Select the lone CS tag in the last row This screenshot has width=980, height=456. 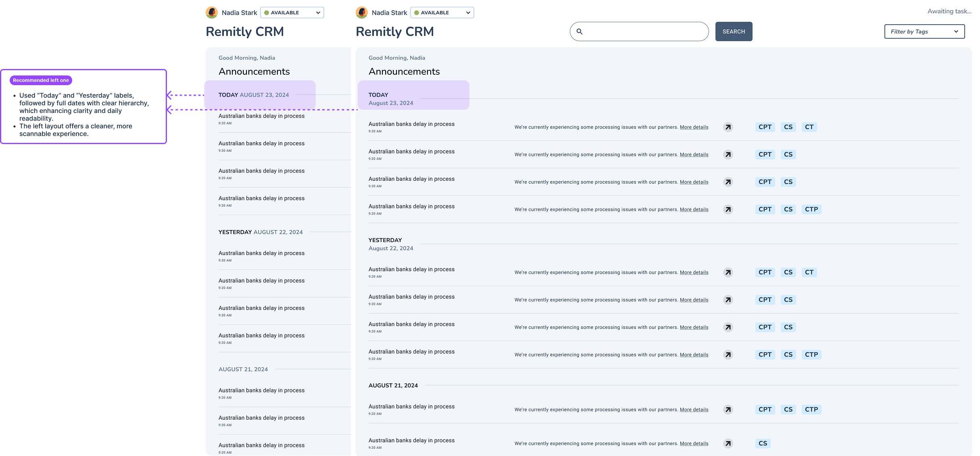(763, 443)
